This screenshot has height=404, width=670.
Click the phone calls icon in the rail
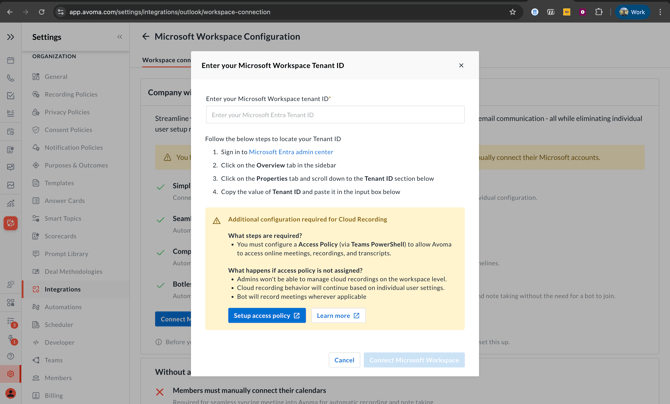(x=11, y=78)
